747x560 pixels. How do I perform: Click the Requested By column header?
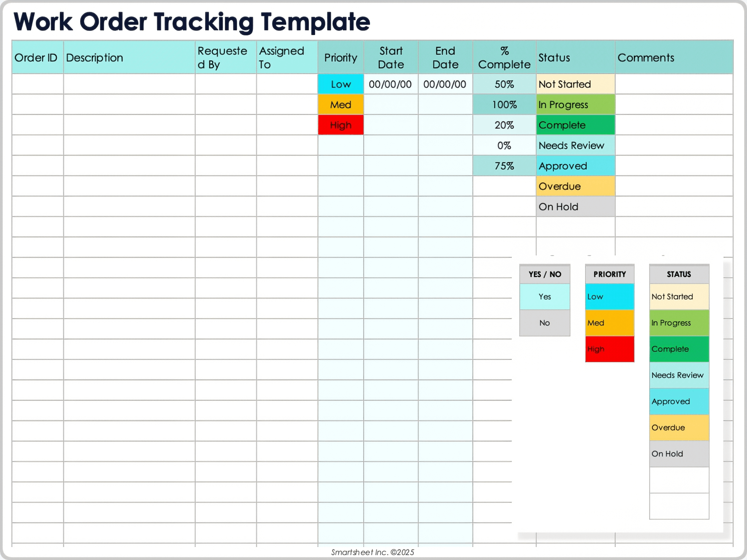[x=226, y=58]
